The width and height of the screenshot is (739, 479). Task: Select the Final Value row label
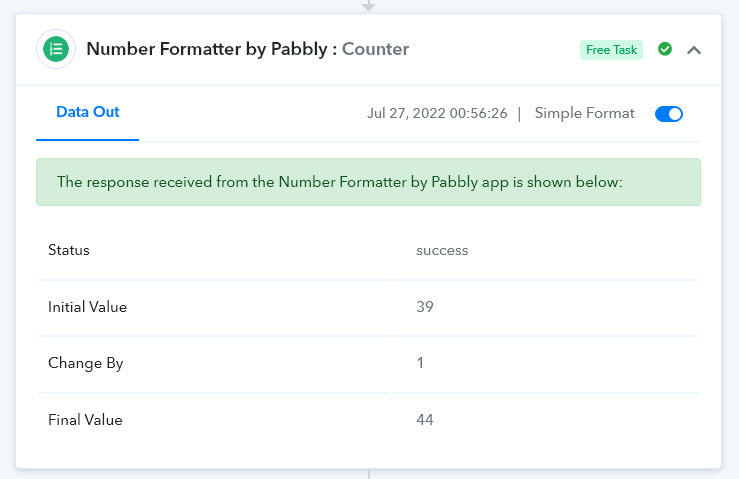click(x=85, y=420)
